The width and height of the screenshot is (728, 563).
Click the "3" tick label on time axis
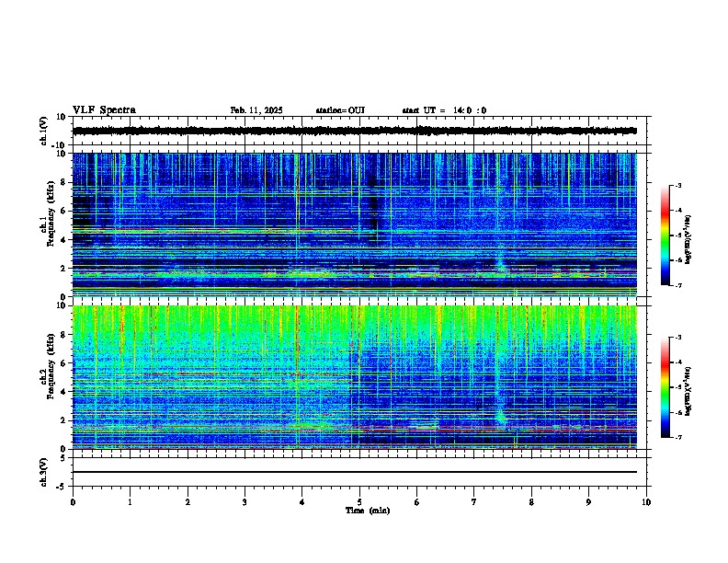pyautogui.click(x=245, y=502)
